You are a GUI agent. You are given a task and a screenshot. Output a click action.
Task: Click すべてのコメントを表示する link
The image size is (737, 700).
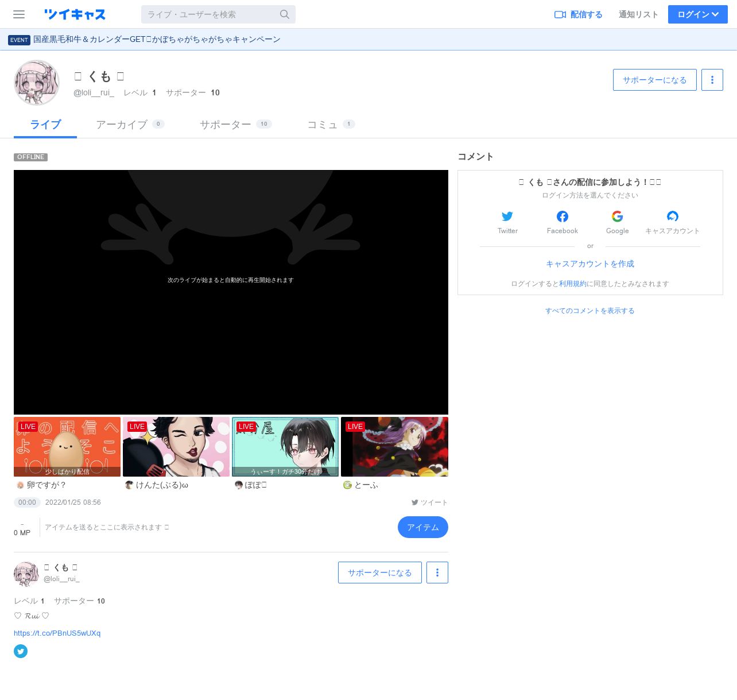(590, 311)
